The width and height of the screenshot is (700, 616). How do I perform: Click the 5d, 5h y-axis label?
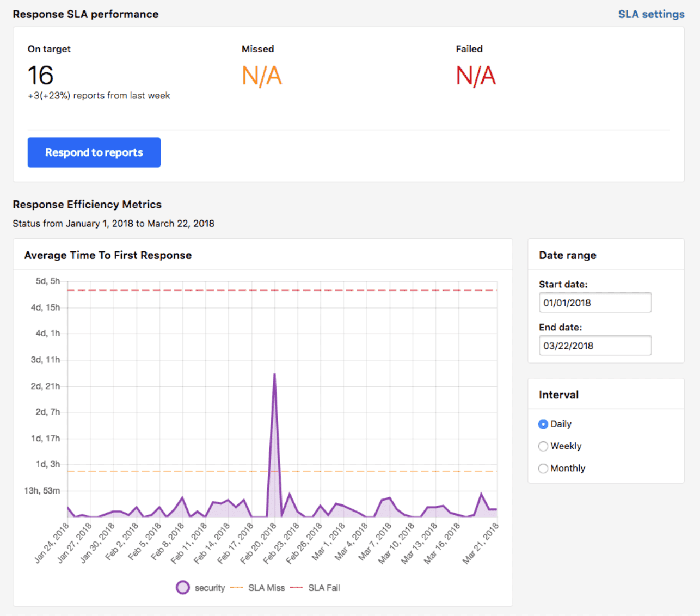click(48, 281)
